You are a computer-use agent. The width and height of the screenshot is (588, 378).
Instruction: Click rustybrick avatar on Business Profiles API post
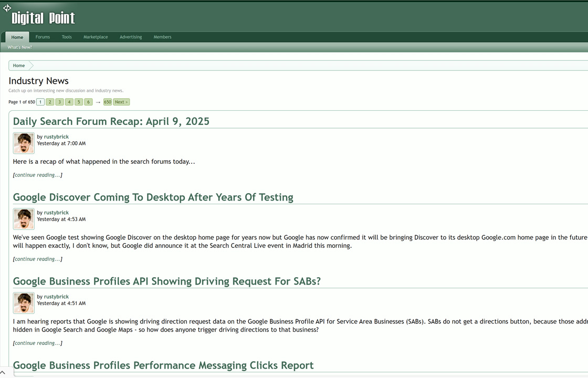(24, 302)
